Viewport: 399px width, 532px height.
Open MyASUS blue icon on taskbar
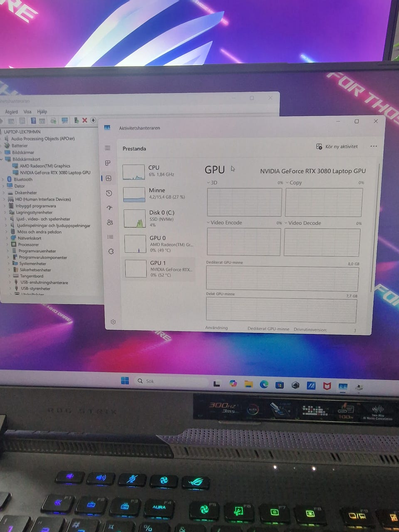(x=311, y=386)
